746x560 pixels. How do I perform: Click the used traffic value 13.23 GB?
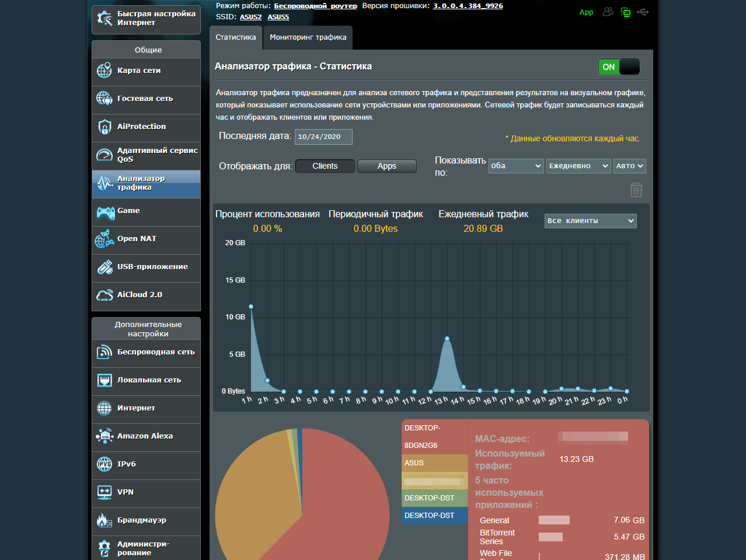pos(576,460)
